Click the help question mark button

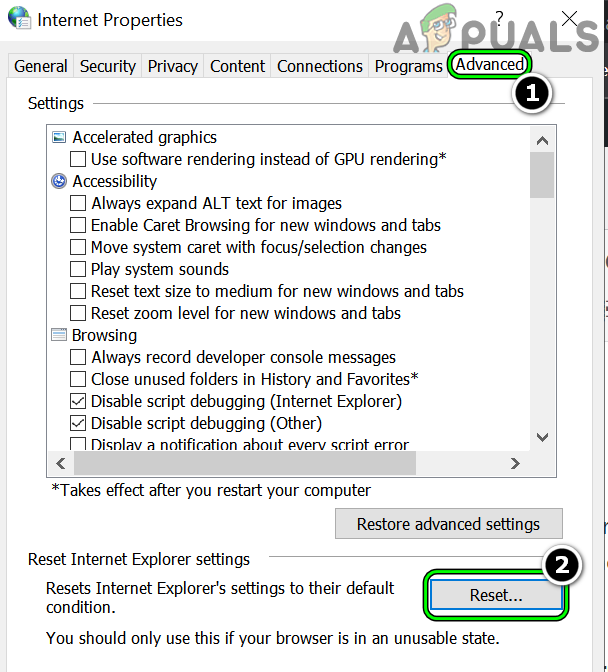499,18
